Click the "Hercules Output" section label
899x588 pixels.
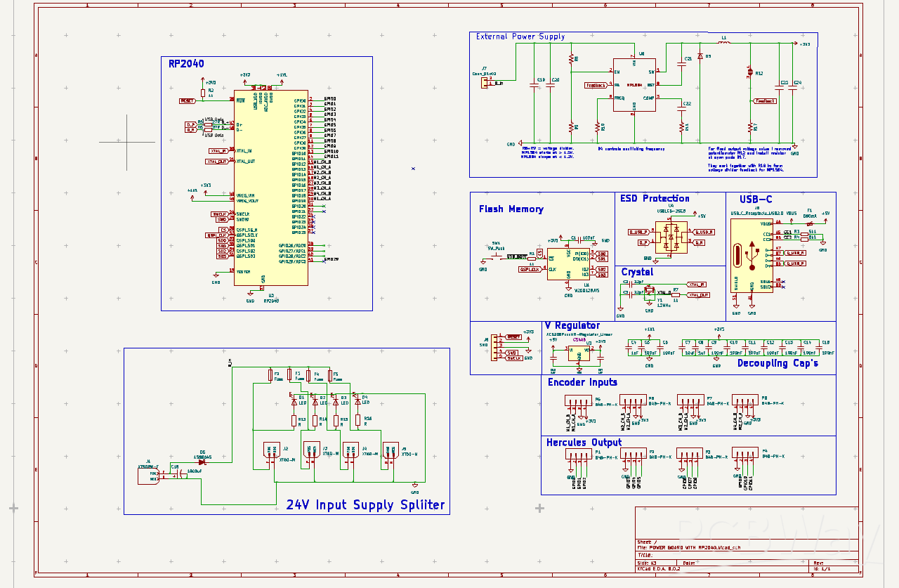[584, 443]
